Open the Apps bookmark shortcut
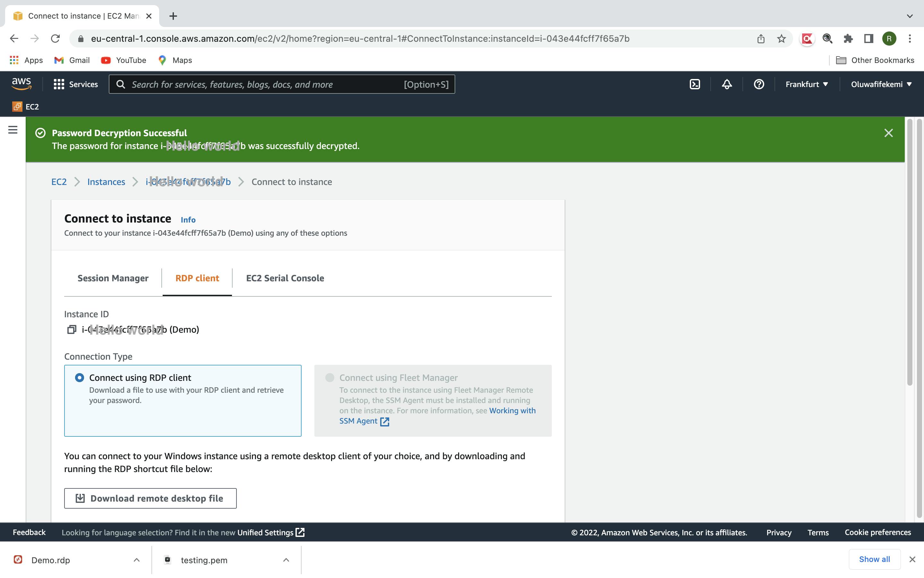Screen dimensions: 924x578 (x=26, y=60)
